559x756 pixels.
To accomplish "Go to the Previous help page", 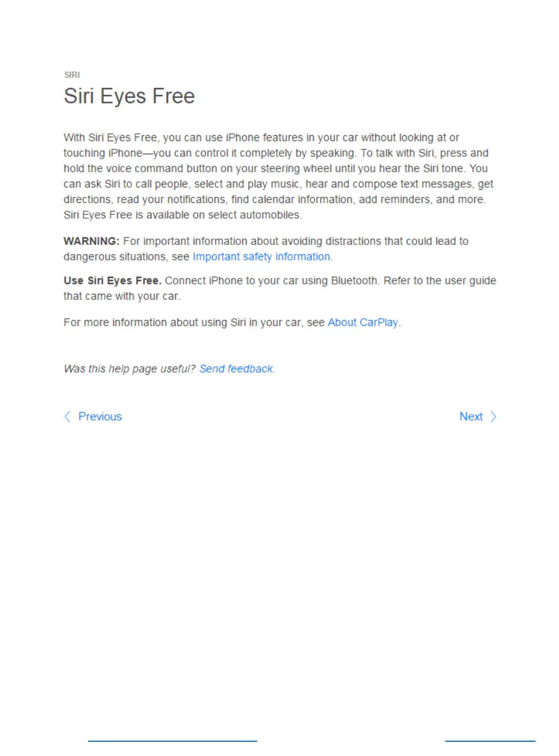I will [100, 417].
